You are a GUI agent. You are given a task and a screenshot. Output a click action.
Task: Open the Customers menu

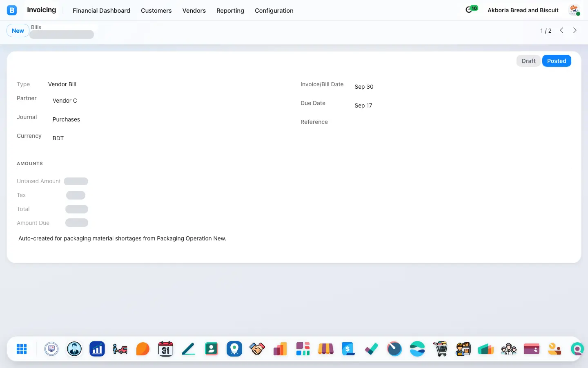[x=156, y=11]
